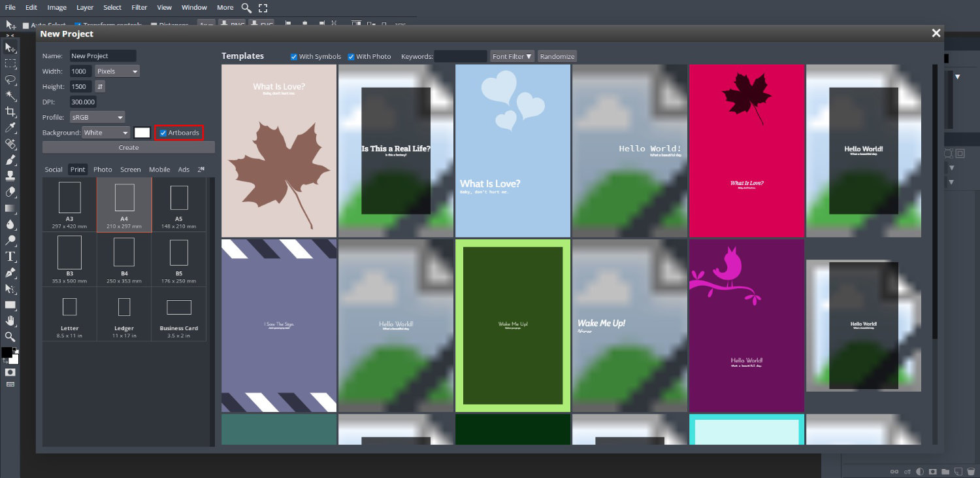Select the Lasso tool
This screenshot has width=980, height=478.
pos(10,80)
